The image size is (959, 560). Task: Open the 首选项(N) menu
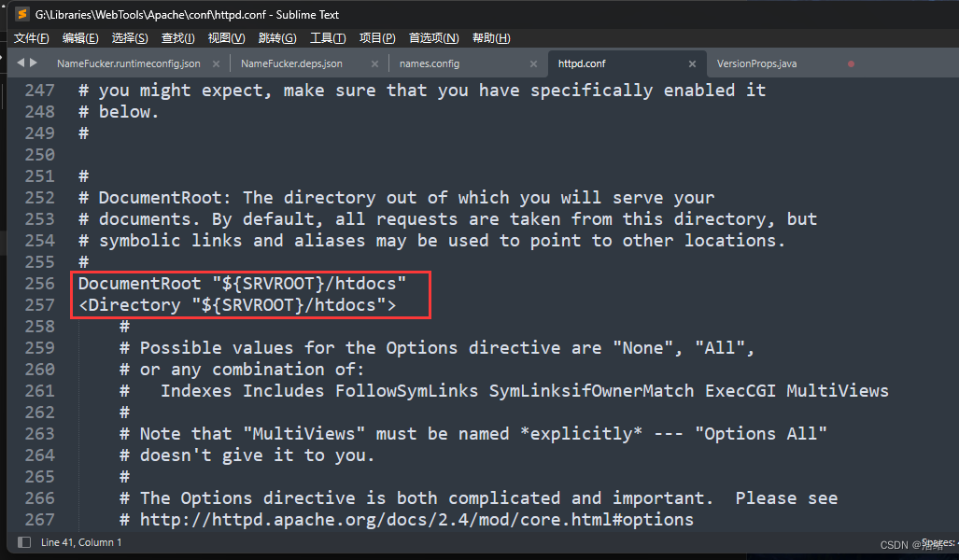coord(434,38)
